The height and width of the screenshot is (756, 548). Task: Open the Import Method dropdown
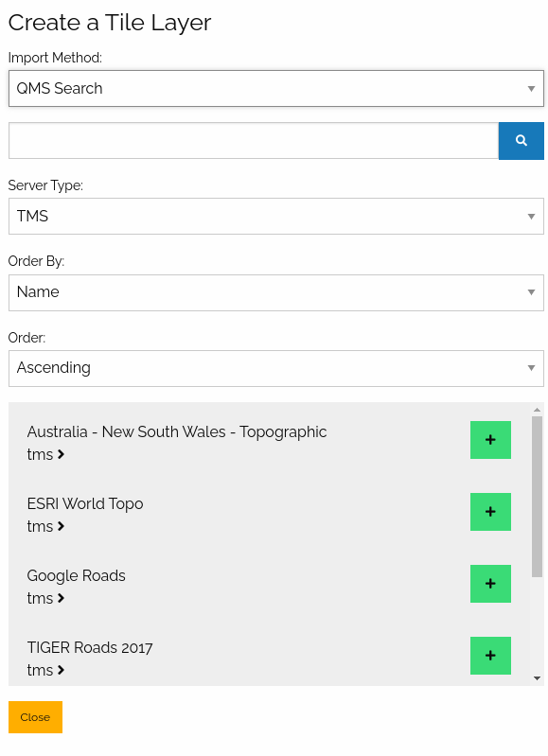click(276, 88)
